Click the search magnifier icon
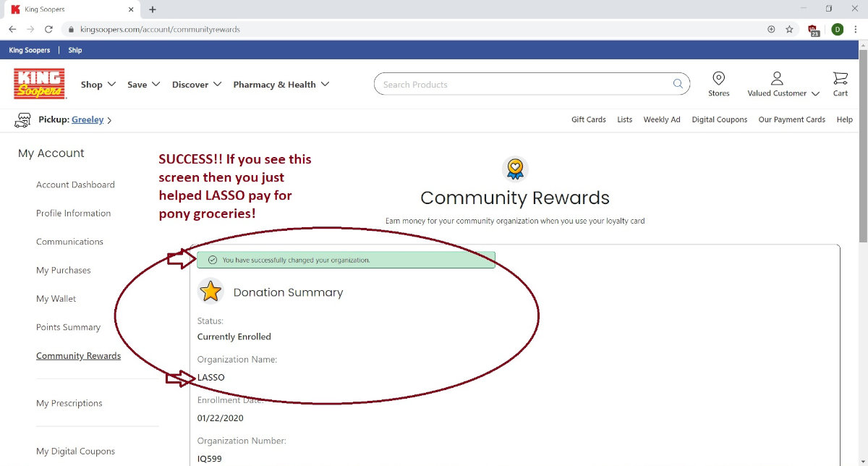The image size is (868, 466). pos(678,84)
